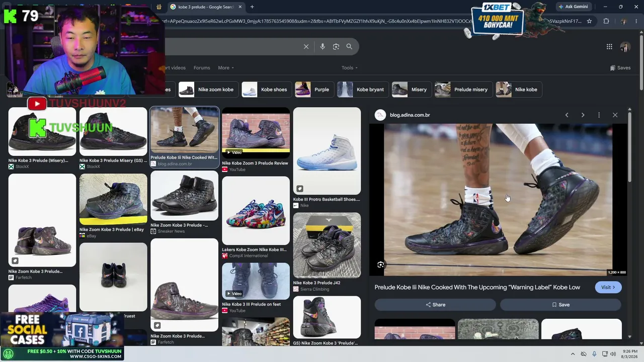This screenshot has width=644, height=362.
Task: Open the '(GS) Nike Zoom Kobe 3 Prelude' result
Action: pos(327,321)
